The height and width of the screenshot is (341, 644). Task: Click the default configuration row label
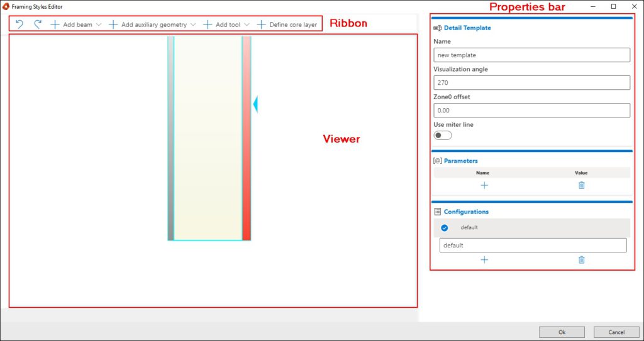[x=469, y=227]
